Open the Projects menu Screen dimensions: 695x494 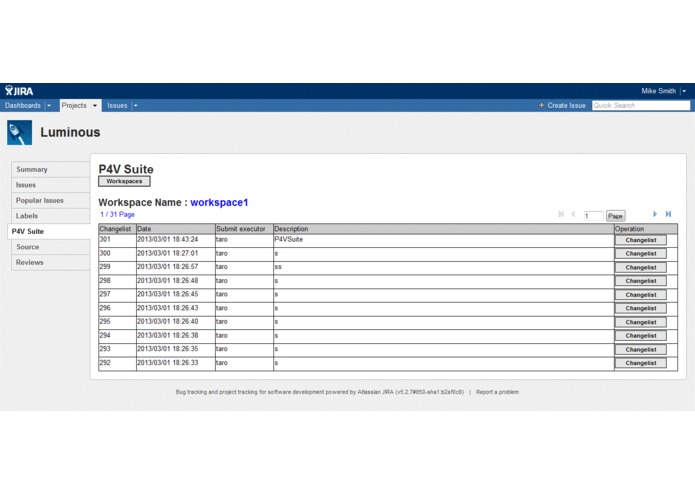point(74,105)
